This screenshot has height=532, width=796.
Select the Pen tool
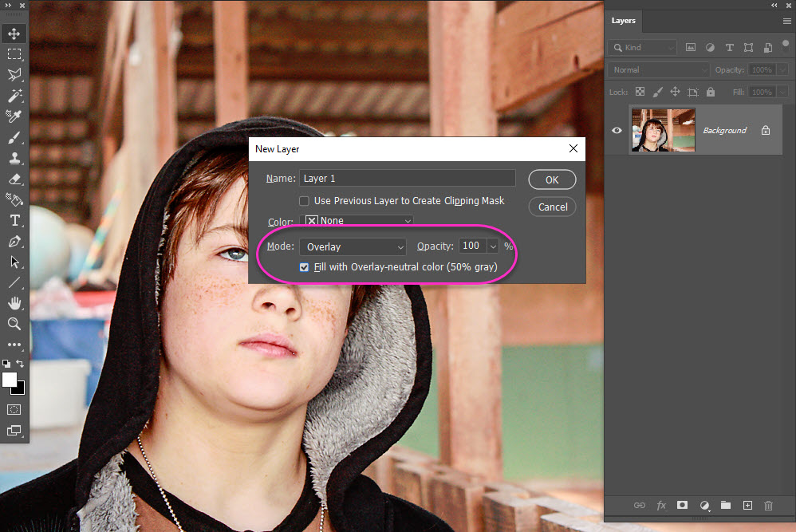(14, 241)
